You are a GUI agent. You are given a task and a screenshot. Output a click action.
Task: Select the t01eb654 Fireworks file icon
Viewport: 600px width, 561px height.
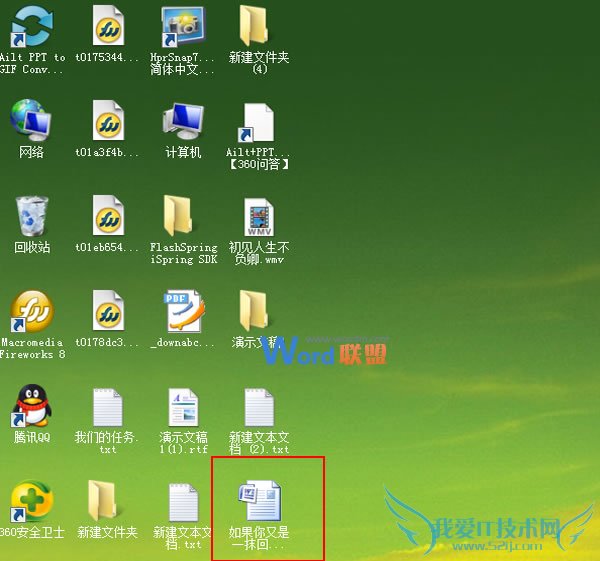pos(108,215)
